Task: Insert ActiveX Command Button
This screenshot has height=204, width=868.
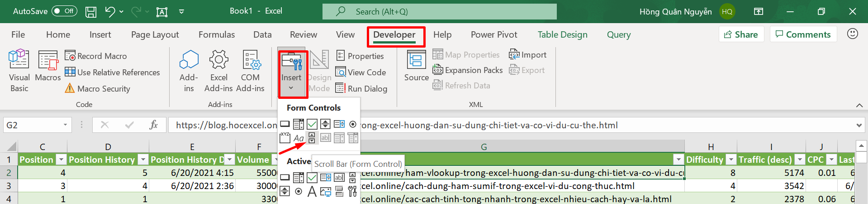Action: (x=285, y=177)
